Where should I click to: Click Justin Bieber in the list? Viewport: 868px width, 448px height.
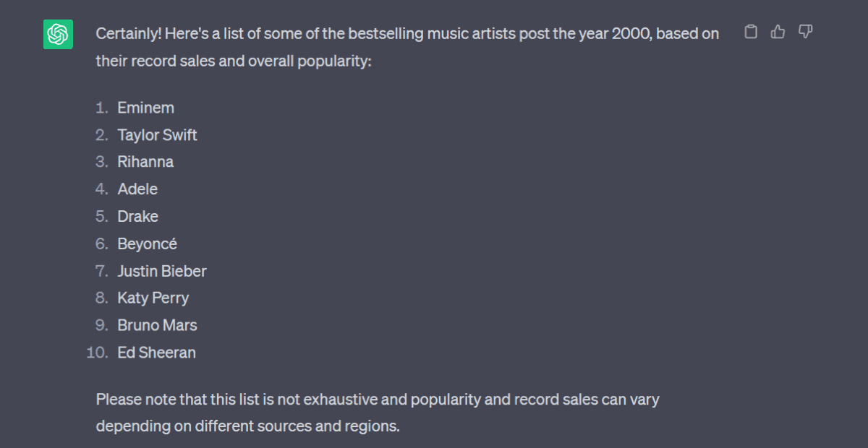[x=162, y=272]
